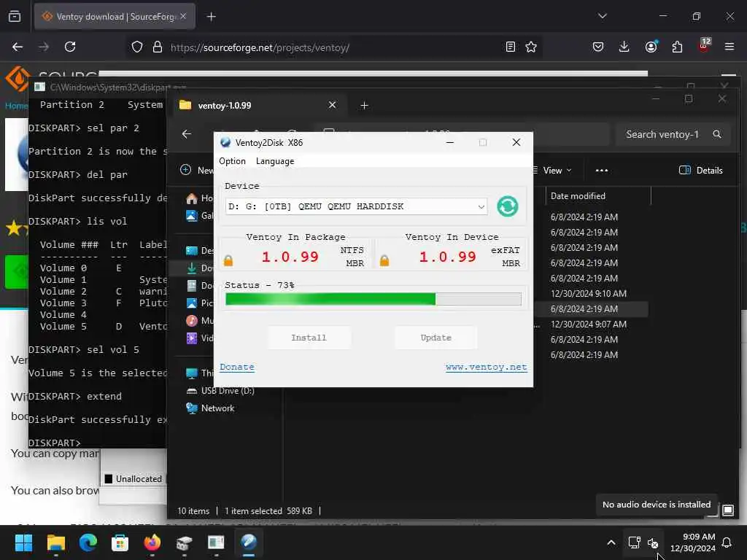Open the shield tracking protection icon
This screenshot has width=747, height=560.
(x=136, y=47)
